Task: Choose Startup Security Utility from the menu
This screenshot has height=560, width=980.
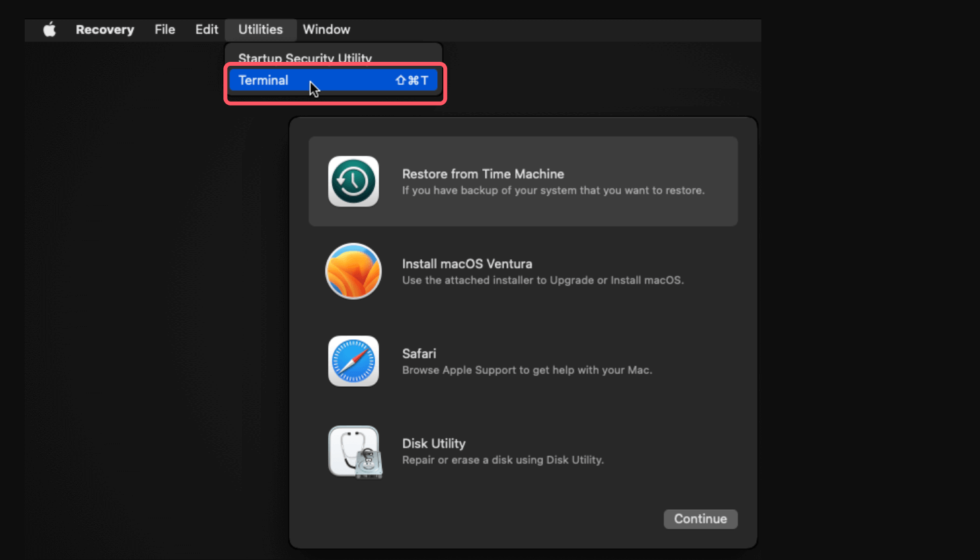Action: pyautogui.click(x=305, y=57)
